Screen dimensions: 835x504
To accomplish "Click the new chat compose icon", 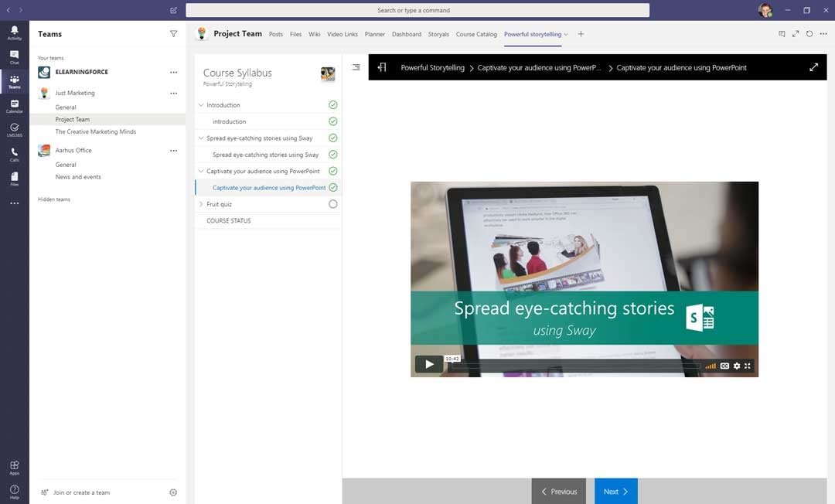I will pos(174,10).
